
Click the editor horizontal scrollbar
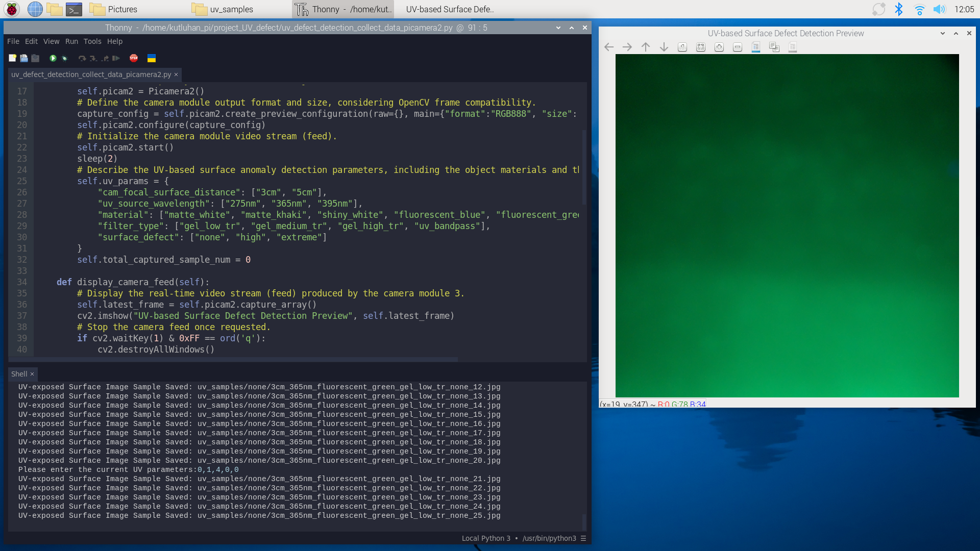click(233, 359)
